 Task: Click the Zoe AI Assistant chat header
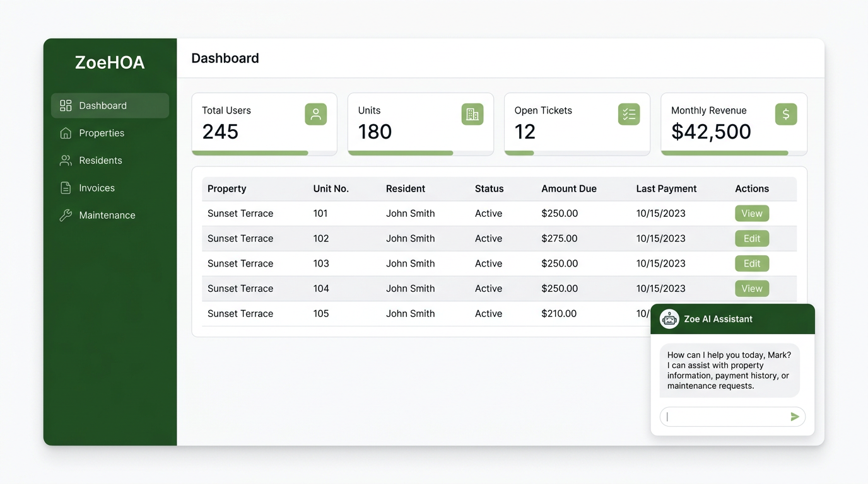click(x=732, y=319)
